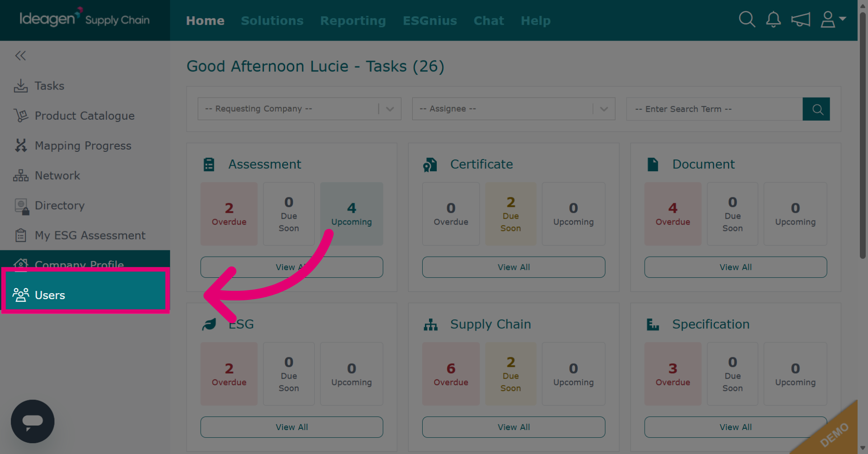
Task: Open ESG 0 Upcoming tile
Action: (351, 374)
